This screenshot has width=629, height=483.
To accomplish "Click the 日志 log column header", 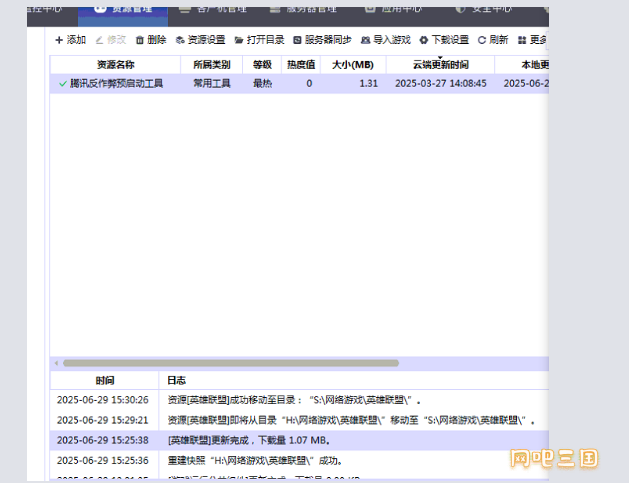I will (177, 380).
